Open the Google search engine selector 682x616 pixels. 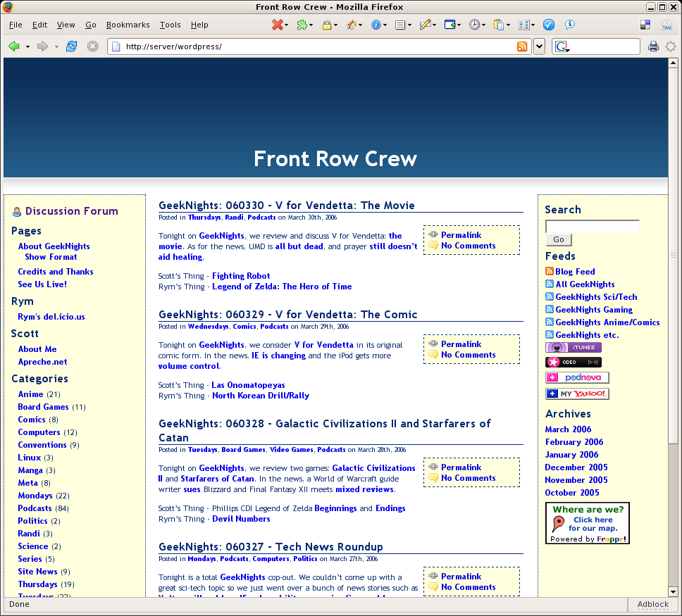[x=562, y=46]
